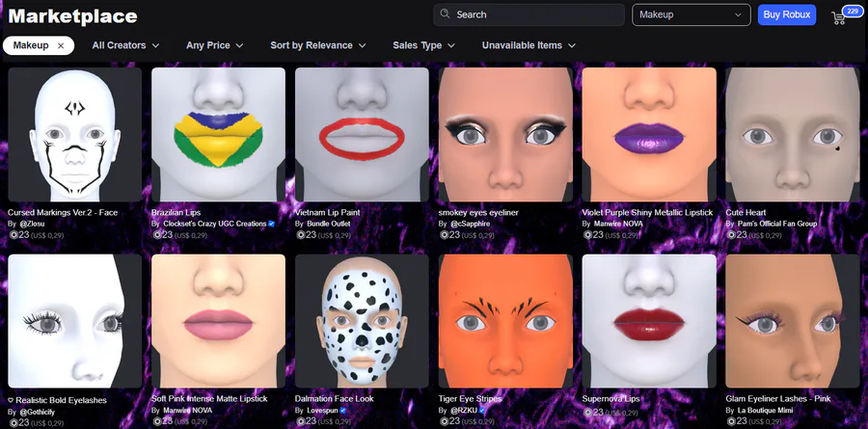The image size is (868, 429).
Task: Open the Supernova Lips thumbnail
Action: click(649, 321)
